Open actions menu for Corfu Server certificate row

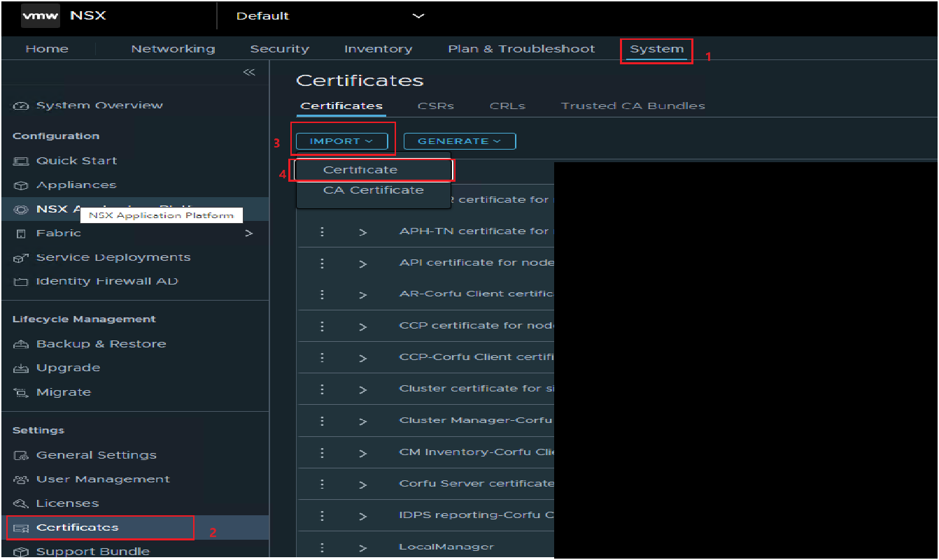click(322, 484)
